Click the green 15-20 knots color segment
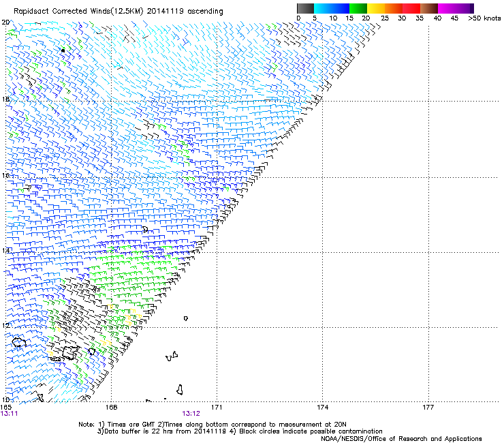 click(x=358, y=8)
